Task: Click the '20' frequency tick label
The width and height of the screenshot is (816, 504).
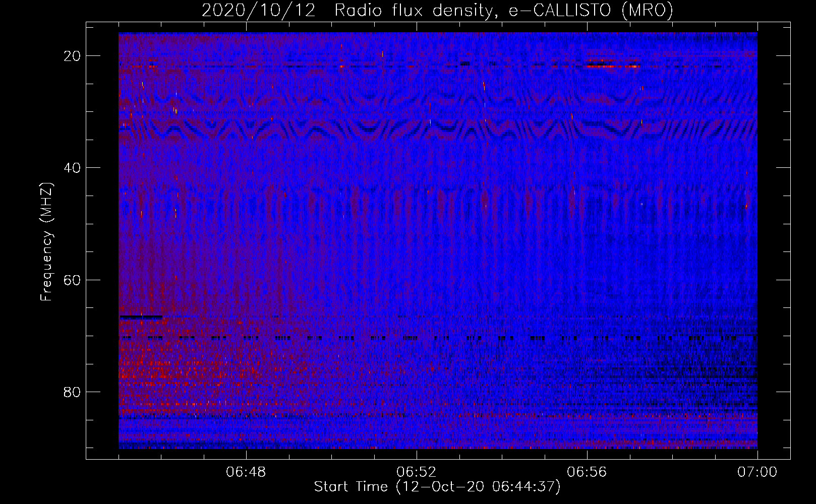Action: (73, 56)
